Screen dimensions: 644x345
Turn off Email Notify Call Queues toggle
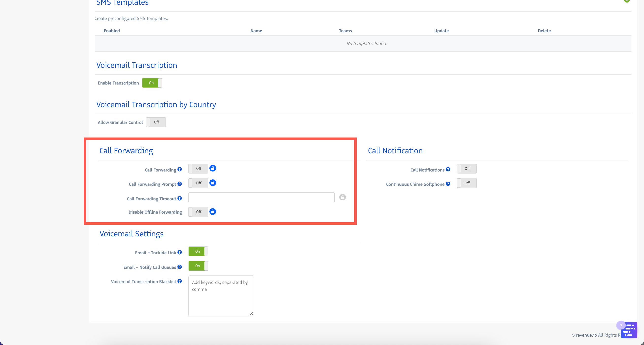(x=198, y=266)
